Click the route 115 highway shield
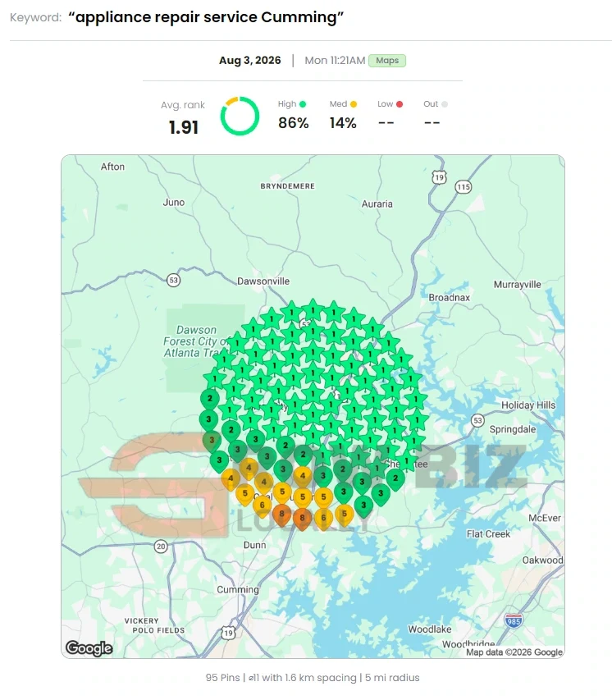 [464, 186]
